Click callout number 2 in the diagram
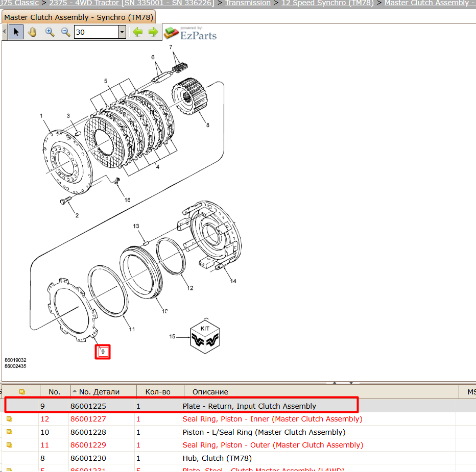This screenshot has height=472, width=476. click(77, 215)
